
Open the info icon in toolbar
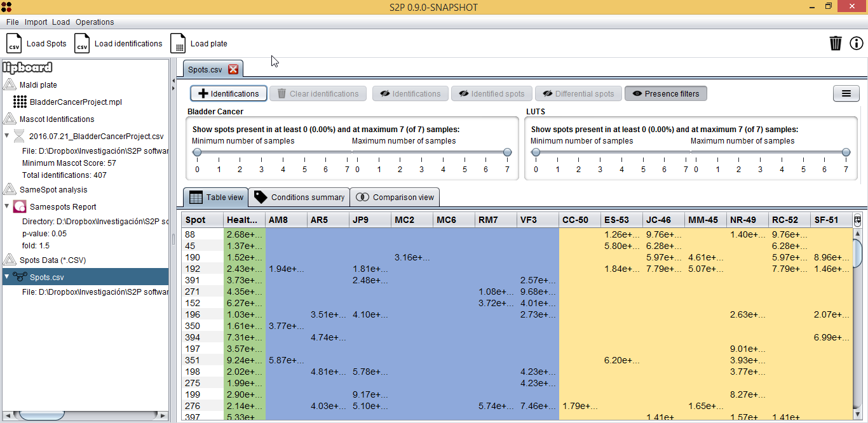(857, 43)
